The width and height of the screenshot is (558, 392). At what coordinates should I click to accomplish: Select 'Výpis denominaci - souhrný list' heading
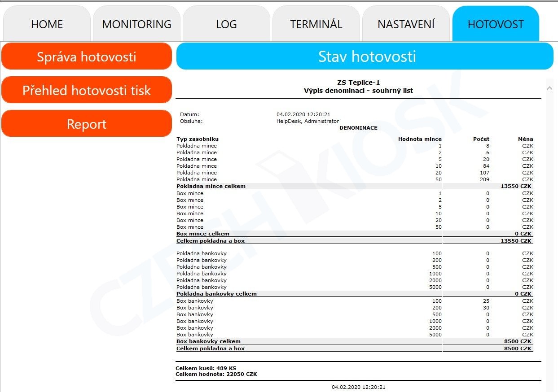click(358, 91)
